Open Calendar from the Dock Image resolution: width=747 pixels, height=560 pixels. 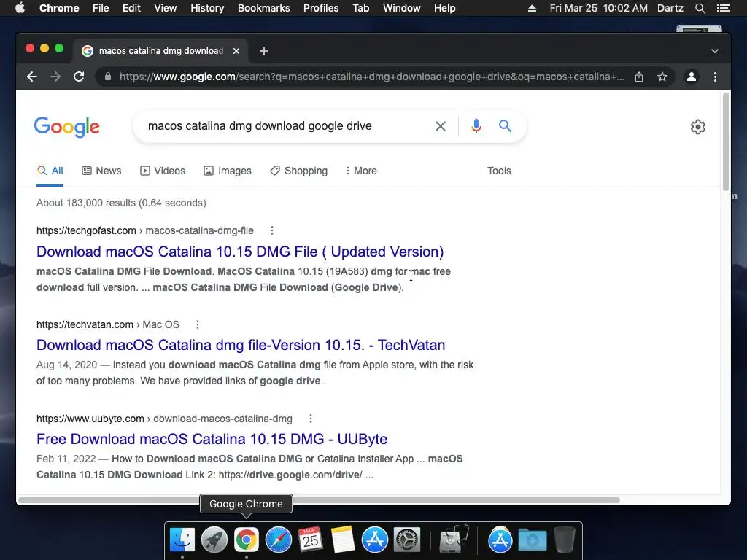pyautogui.click(x=310, y=540)
